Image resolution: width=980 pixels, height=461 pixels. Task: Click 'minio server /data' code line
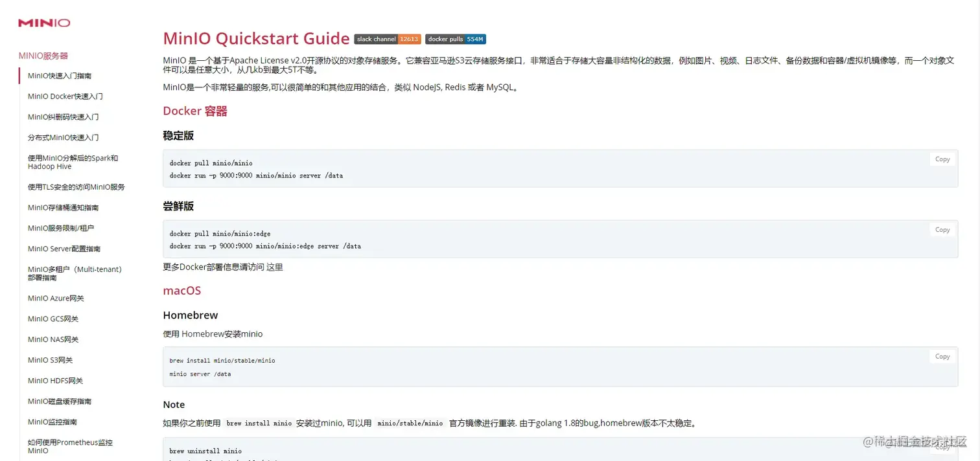[200, 374]
